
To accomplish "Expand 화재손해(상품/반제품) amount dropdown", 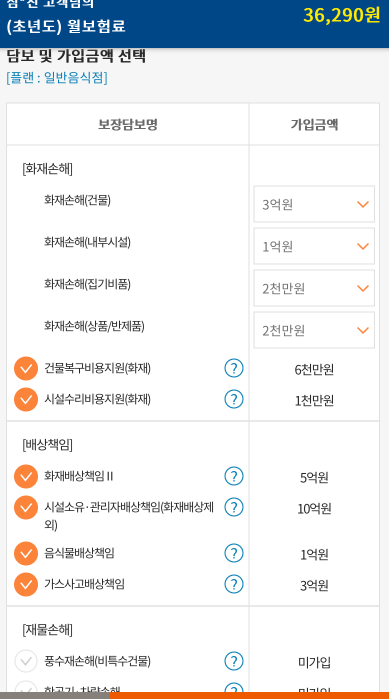I will click(x=314, y=330).
